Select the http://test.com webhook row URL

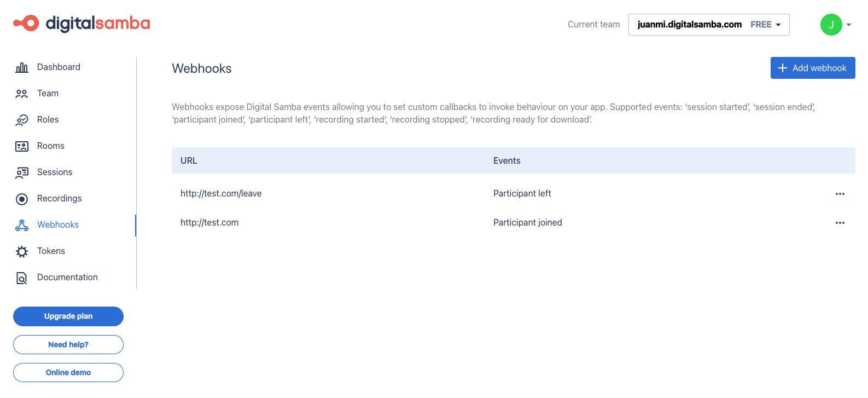(x=209, y=223)
